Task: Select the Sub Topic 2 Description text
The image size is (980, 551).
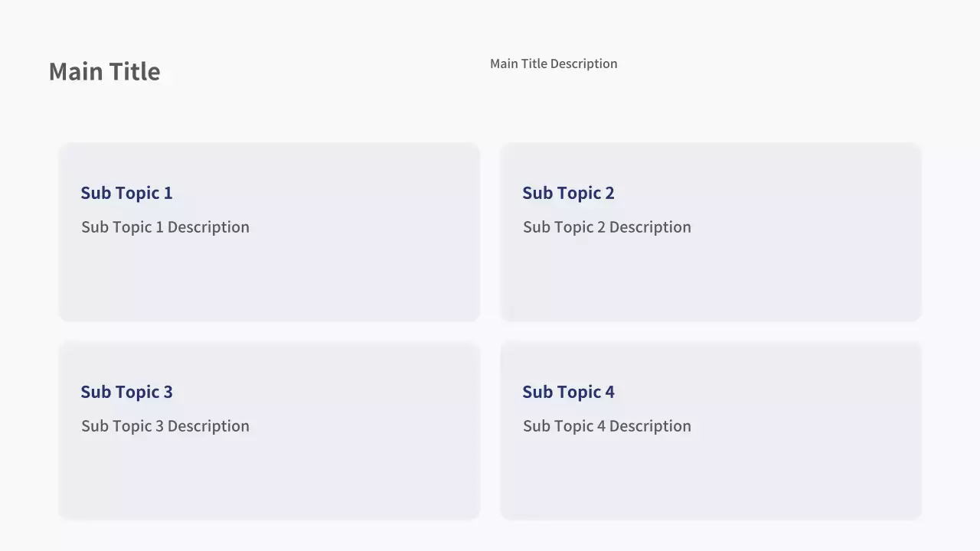Action: pos(606,227)
